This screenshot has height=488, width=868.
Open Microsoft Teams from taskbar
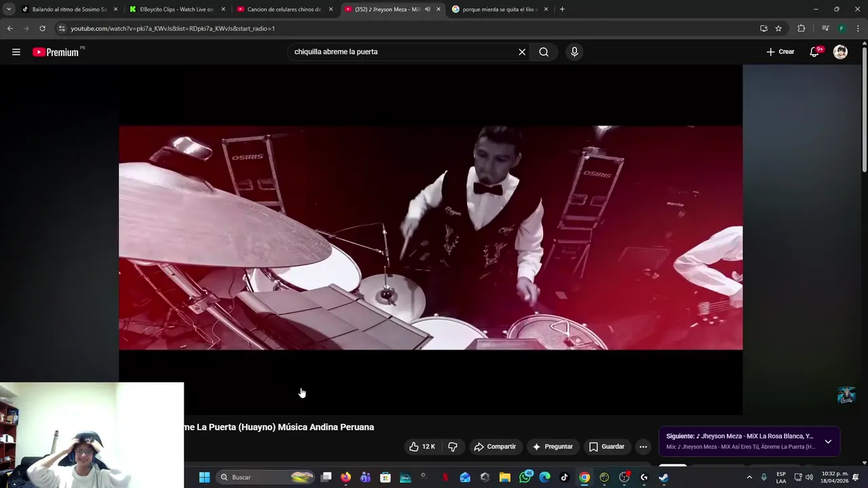366,477
